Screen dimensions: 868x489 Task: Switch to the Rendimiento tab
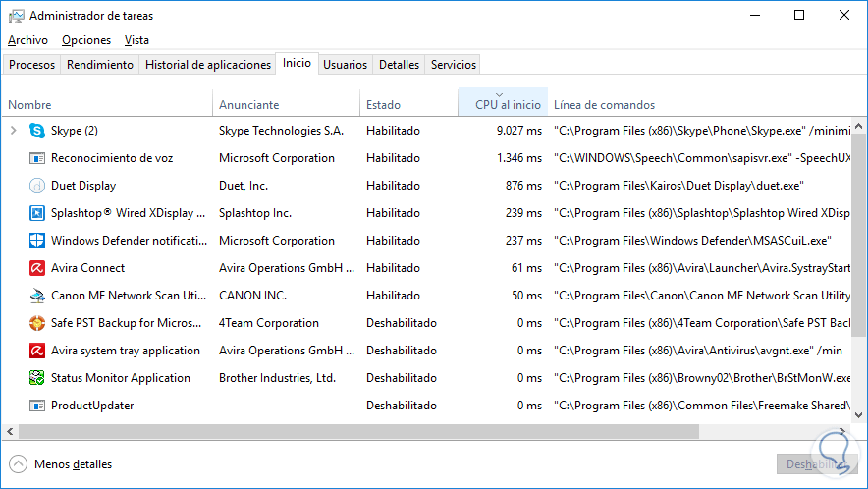coord(99,65)
